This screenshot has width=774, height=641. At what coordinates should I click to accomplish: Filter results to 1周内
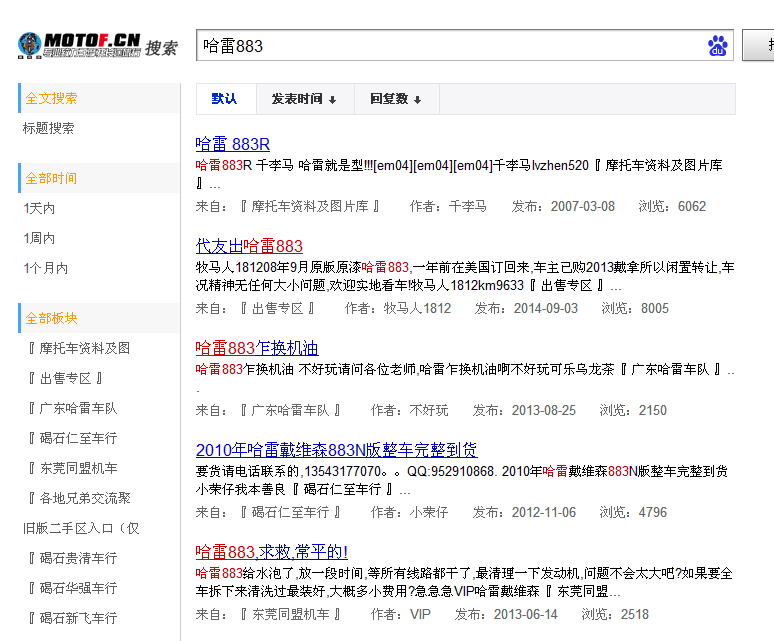[x=39, y=238]
